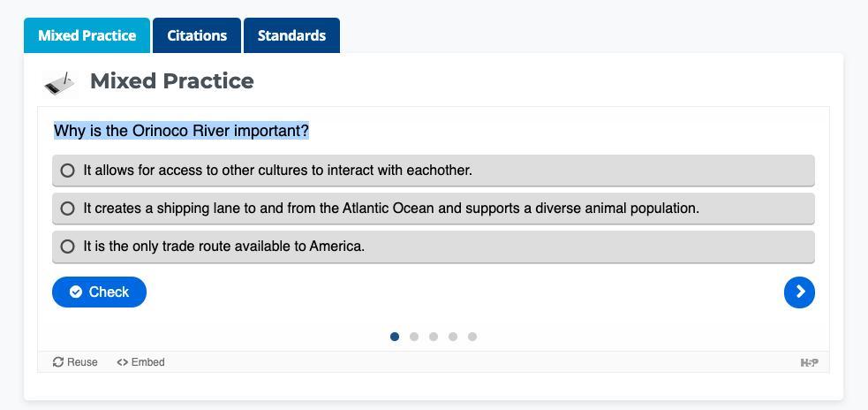Click the checkmark icon in Check button
This screenshot has width=868, height=410.
pos(76,292)
